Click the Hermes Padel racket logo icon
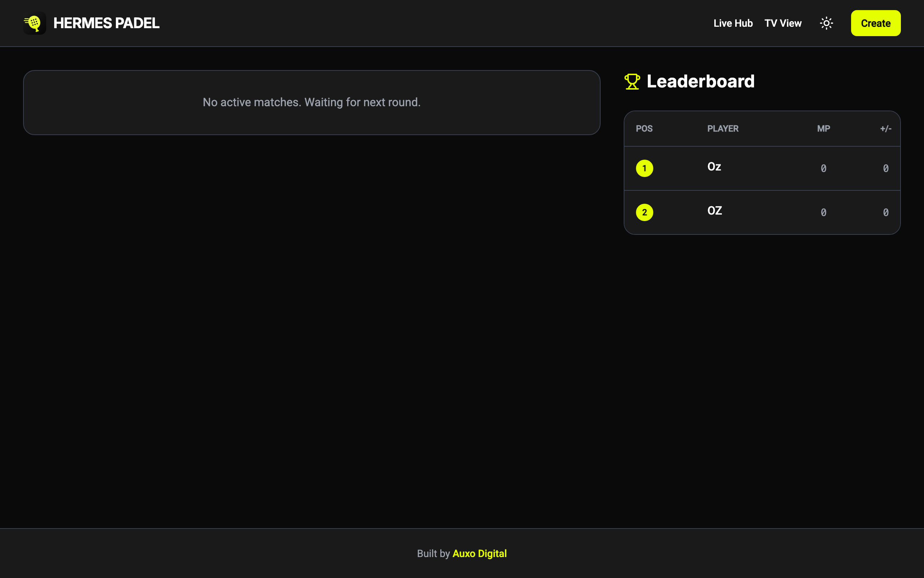924x578 pixels. point(34,23)
